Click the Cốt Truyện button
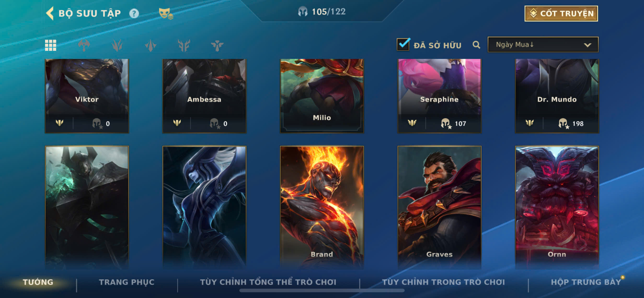This screenshot has height=298, width=644. (x=561, y=13)
